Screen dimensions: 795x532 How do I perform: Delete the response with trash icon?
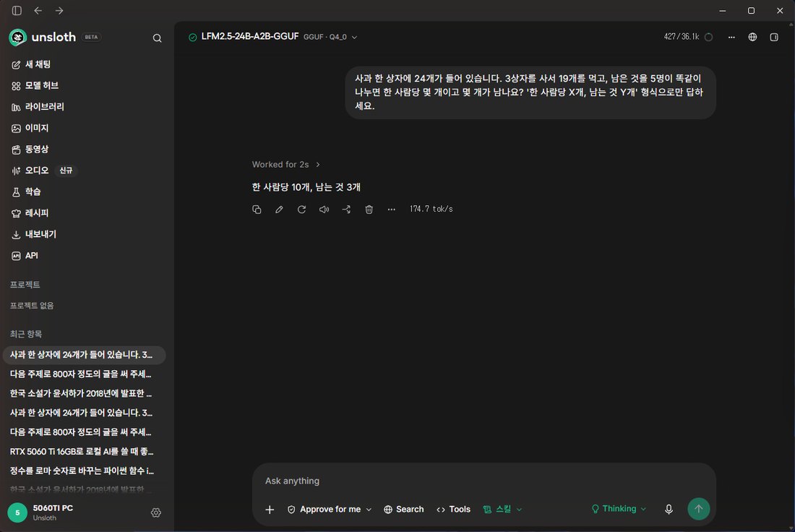click(x=369, y=210)
